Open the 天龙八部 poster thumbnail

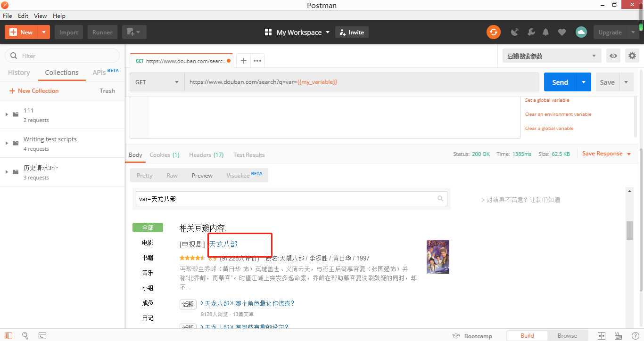[438, 257]
